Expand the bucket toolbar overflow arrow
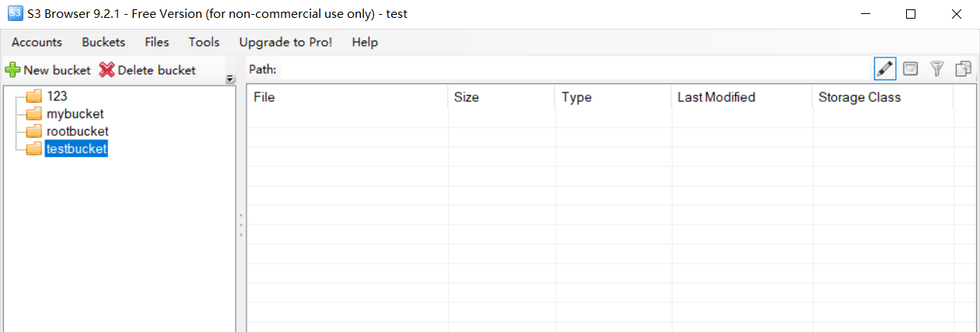Image resolution: width=980 pixels, height=332 pixels. (x=230, y=79)
